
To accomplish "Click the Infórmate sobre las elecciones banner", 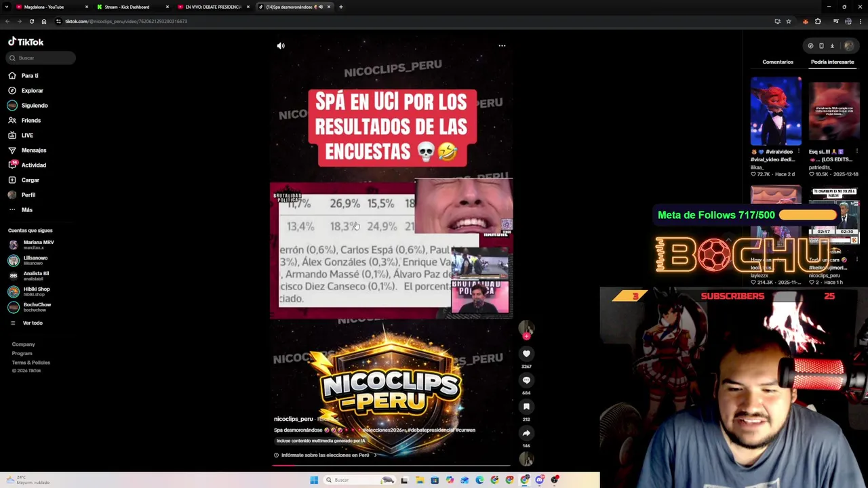I will 325,455.
